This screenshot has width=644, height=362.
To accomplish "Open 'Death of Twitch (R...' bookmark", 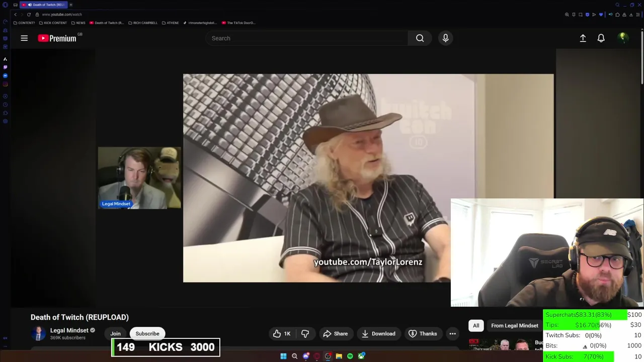I will (x=107, y=23).
